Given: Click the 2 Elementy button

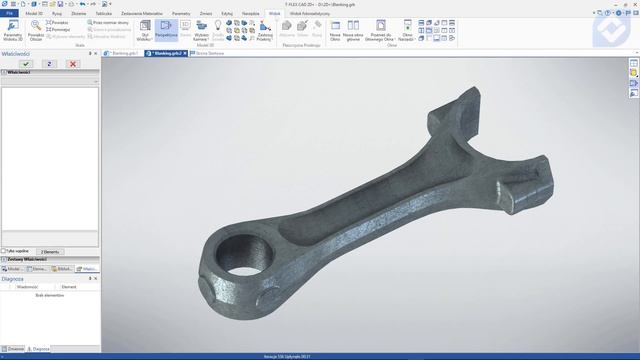Looking at the screenshot, I should (x=50, y=252).
